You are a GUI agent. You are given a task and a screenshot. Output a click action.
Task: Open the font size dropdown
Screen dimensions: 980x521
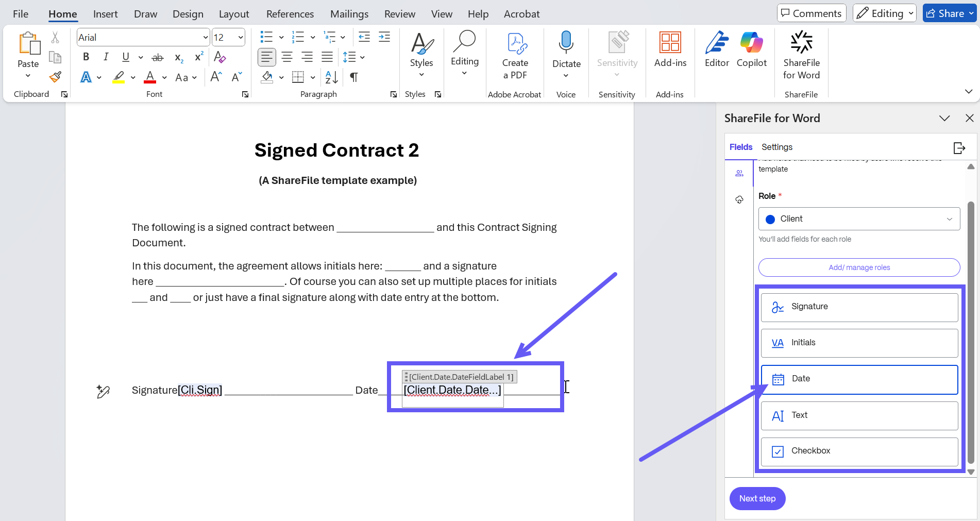[240, 38]
